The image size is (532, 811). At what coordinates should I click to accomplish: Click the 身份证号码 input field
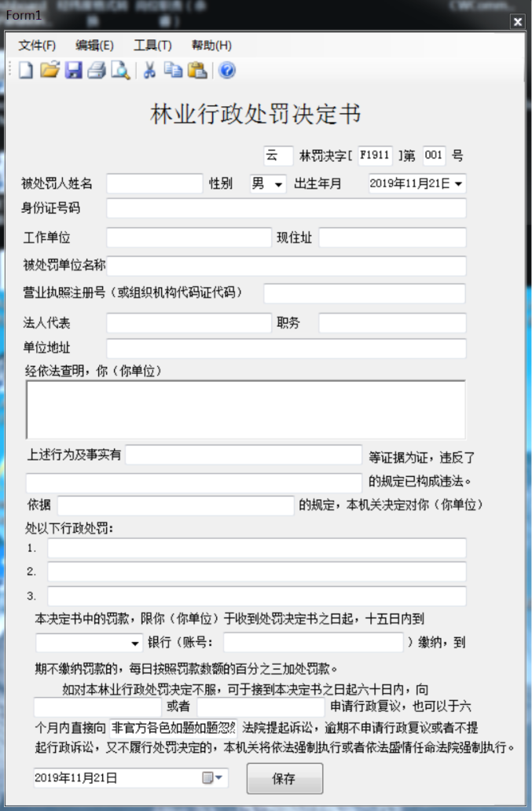(286, 208)
